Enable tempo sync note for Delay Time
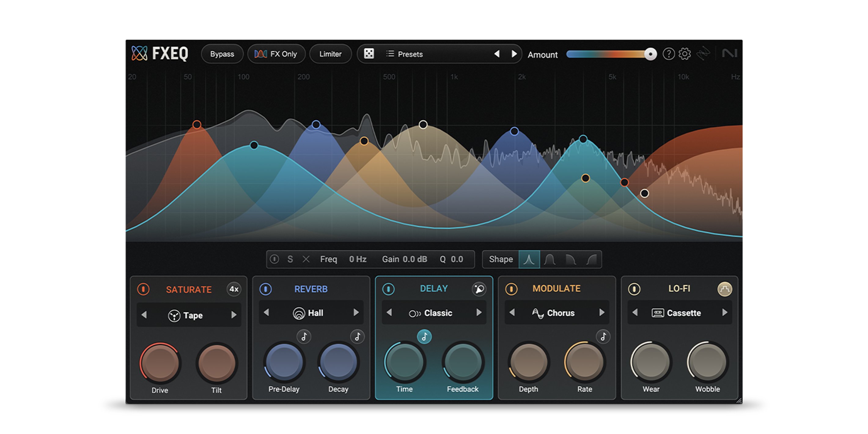 [424, 336]
